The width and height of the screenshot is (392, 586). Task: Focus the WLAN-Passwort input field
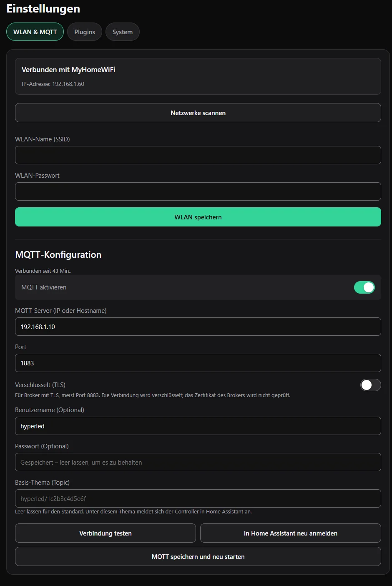click(198, 191)
